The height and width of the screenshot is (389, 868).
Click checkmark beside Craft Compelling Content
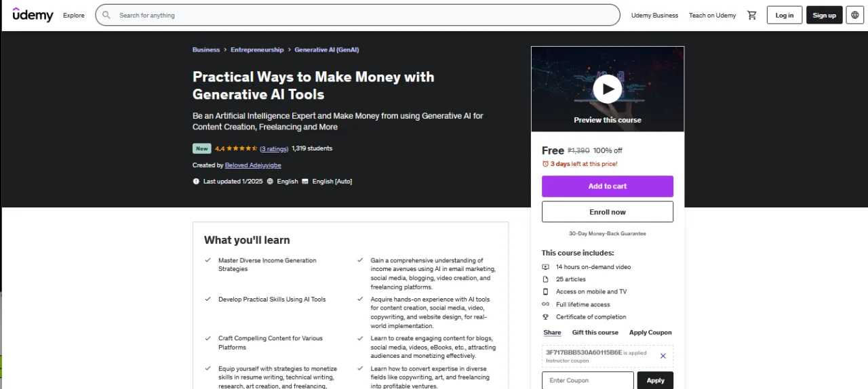click(x=208, y=338)
